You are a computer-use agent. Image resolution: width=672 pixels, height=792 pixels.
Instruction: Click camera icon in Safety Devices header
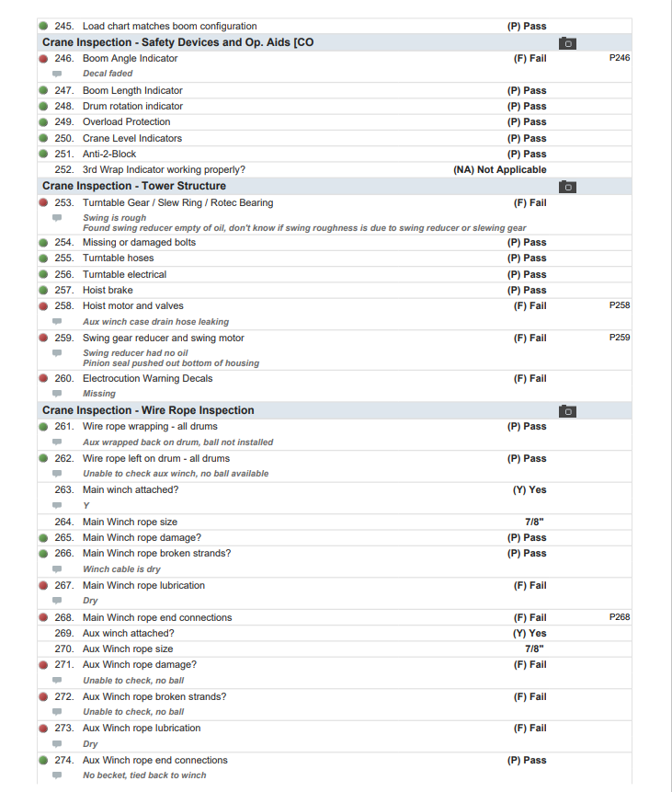(x=567, y=43)
